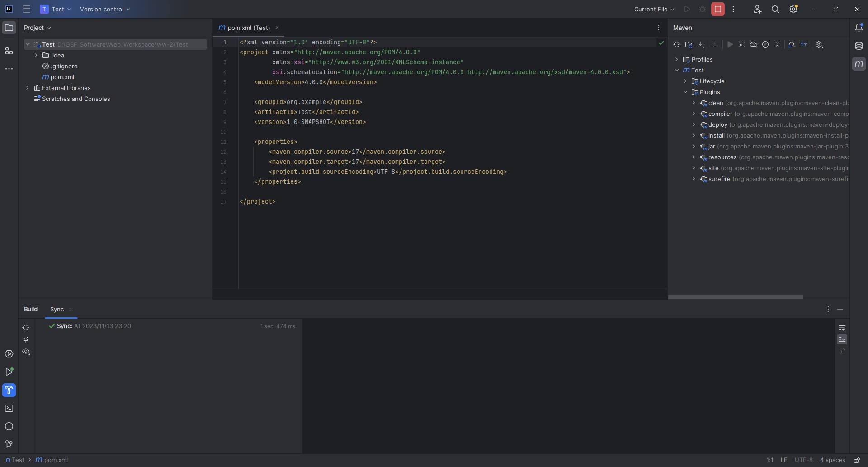Collapse the Test root project folder

point(28,44)
